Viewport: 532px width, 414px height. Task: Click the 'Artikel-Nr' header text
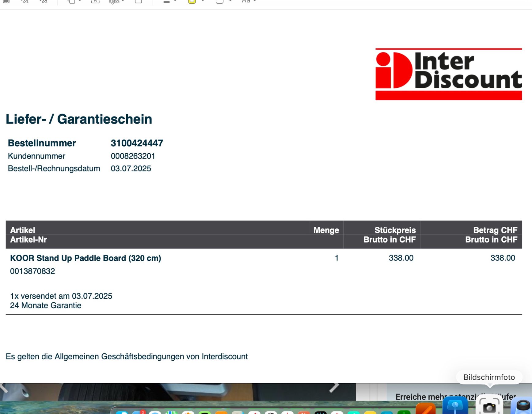(x=28, y=240)
